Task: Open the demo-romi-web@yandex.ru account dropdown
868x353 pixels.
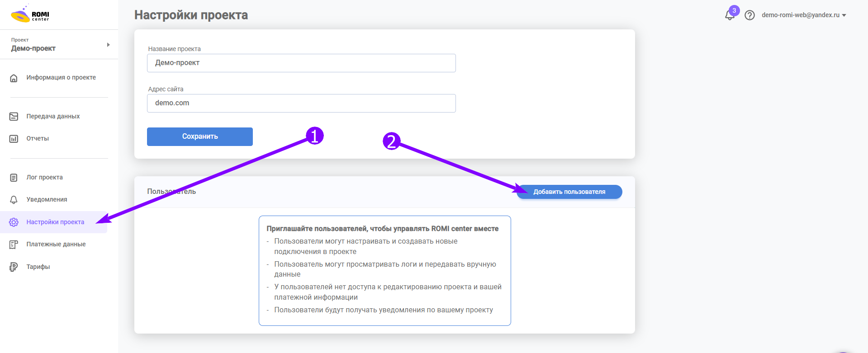Action: pyautogui.click(x=804, y=15)
